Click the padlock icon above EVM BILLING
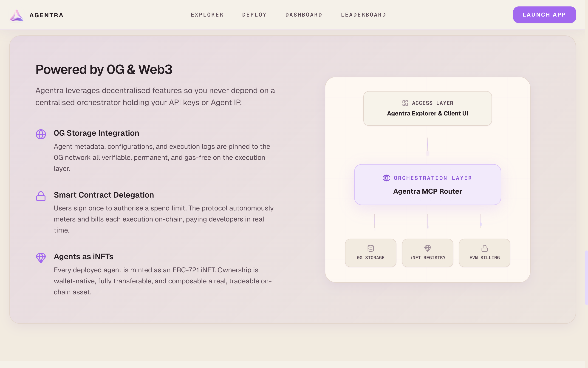The image size is (588, 368). tap(484, 248)
